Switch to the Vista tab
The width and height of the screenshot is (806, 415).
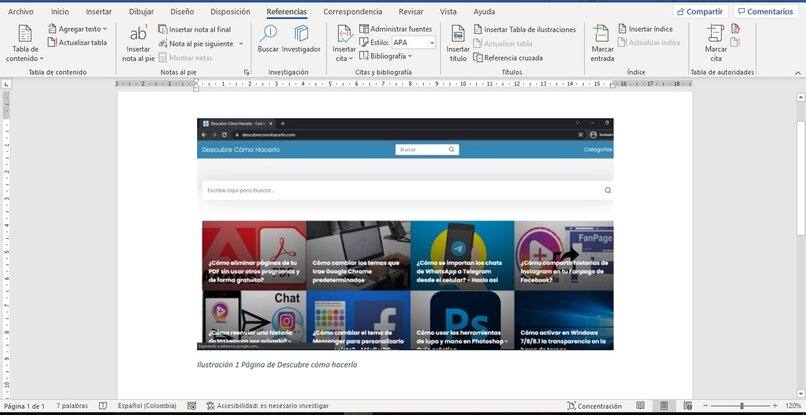(x=448, y=11)
